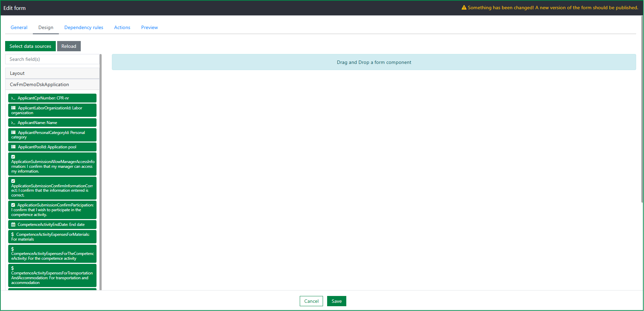Image resolution: width=644 pixels, height=311 pixels.
Task: Click dollar icon on ExpensesForMaterials field
Action: click(12, 234)
